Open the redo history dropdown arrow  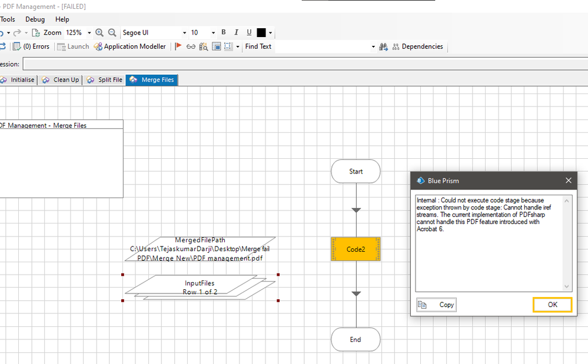pos(26,33)
